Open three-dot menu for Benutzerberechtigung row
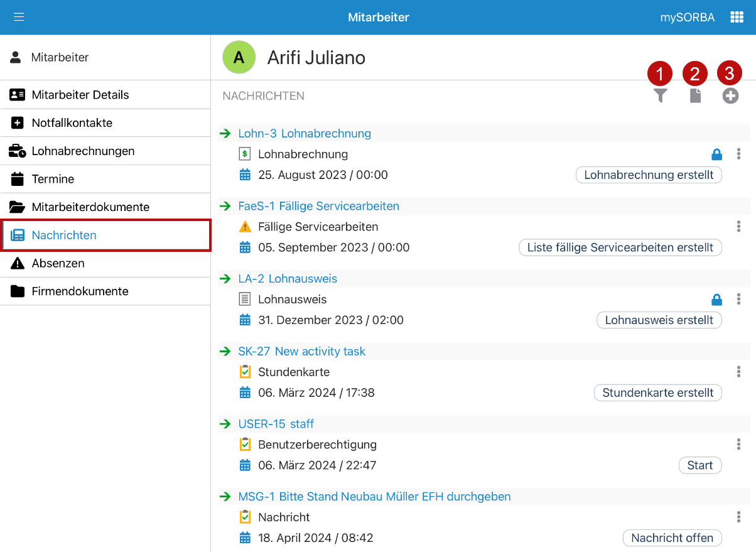 point(739,445)
